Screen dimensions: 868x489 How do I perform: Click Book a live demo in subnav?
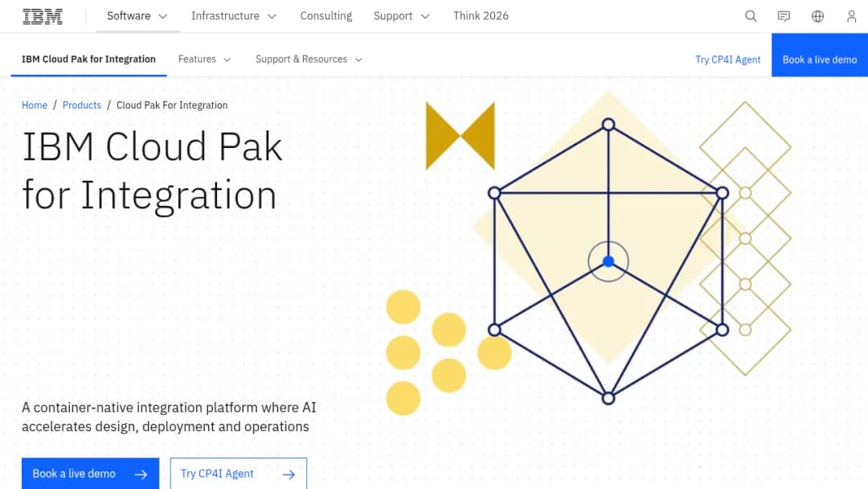(820, 55)
